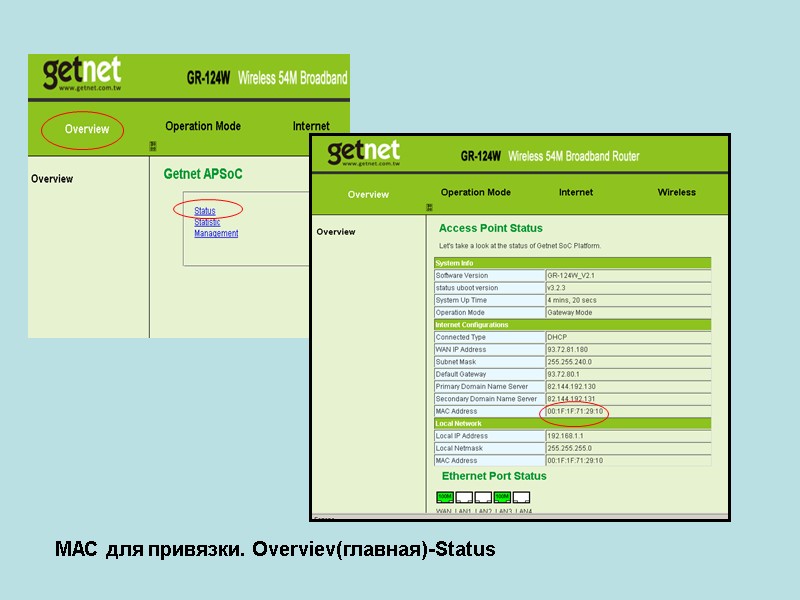Click the Software Version label
800x600 pixels.
click(462, 276)
